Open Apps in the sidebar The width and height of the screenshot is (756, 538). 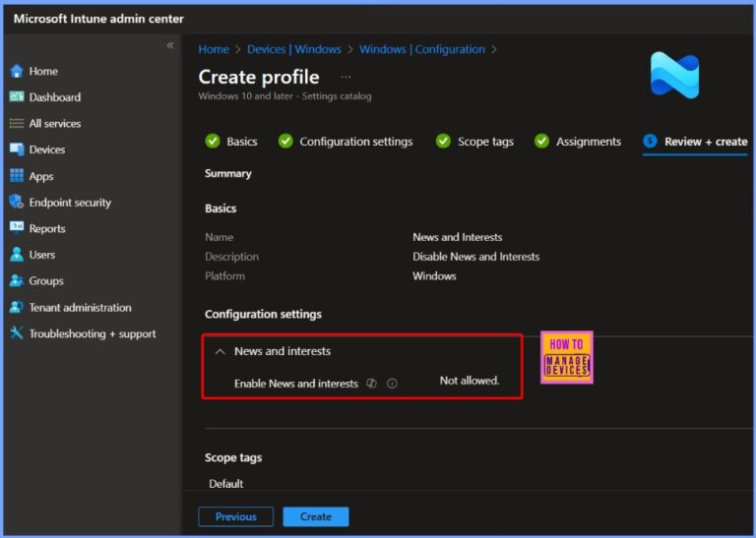pos(41,176)
